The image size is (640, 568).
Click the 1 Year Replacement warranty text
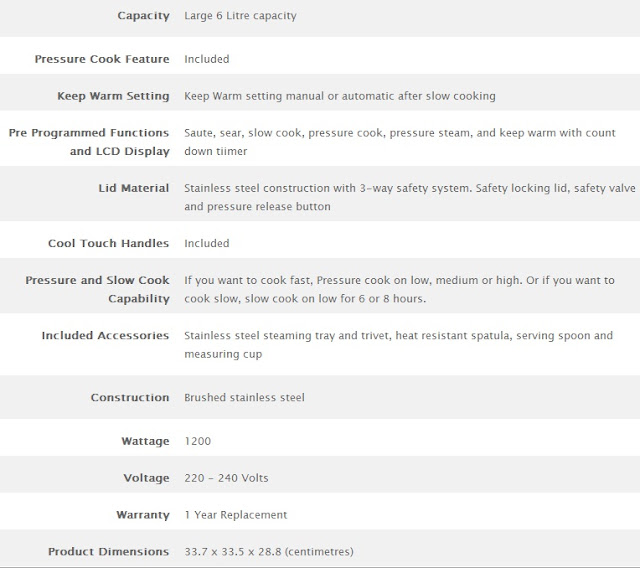pyautogui.click(x=236, y=515)
